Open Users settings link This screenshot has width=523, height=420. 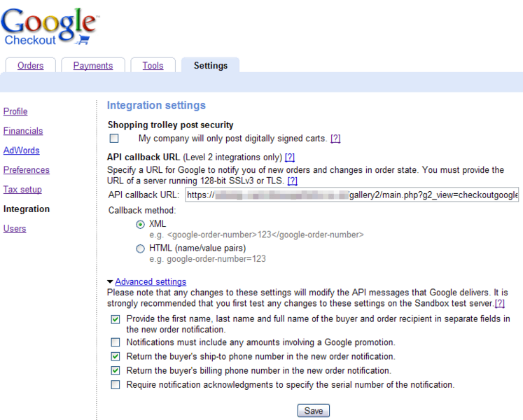click(x=15, y=228)
